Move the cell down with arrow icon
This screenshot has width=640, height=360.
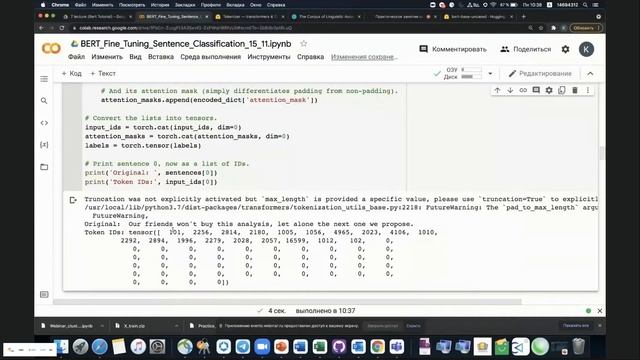tap(510, 90)
